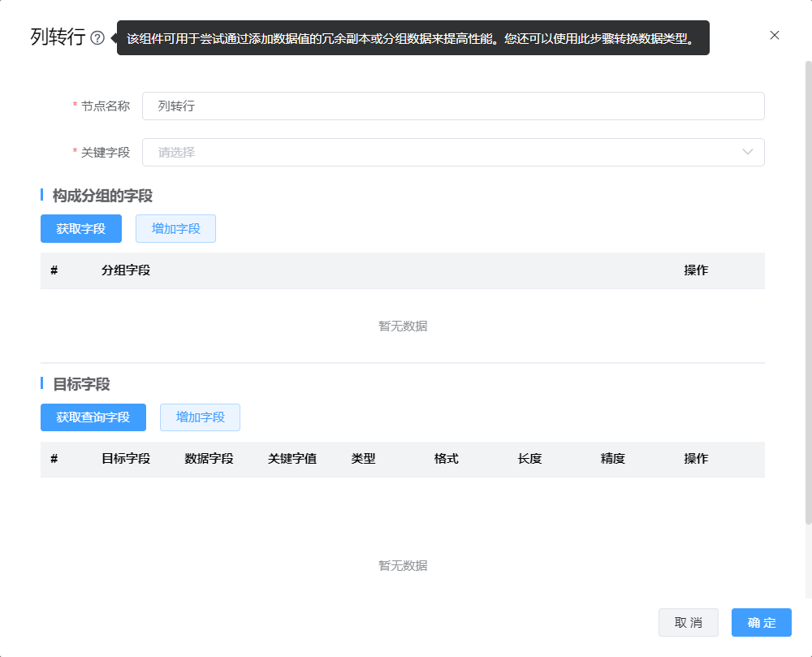This screenshot has width=812, height=657.
Task: Click the 精度 column header
Action: pyautogui.click(x=612, y=459)
